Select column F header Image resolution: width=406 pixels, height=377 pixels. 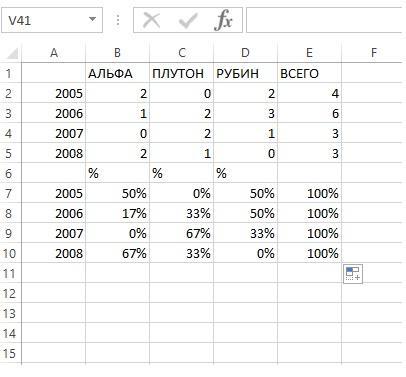pos(373,53)
